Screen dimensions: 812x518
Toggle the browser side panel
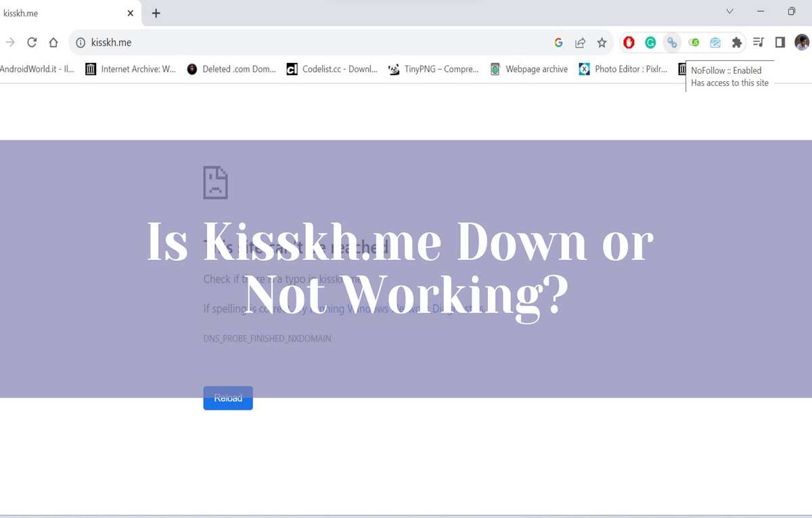780,43
